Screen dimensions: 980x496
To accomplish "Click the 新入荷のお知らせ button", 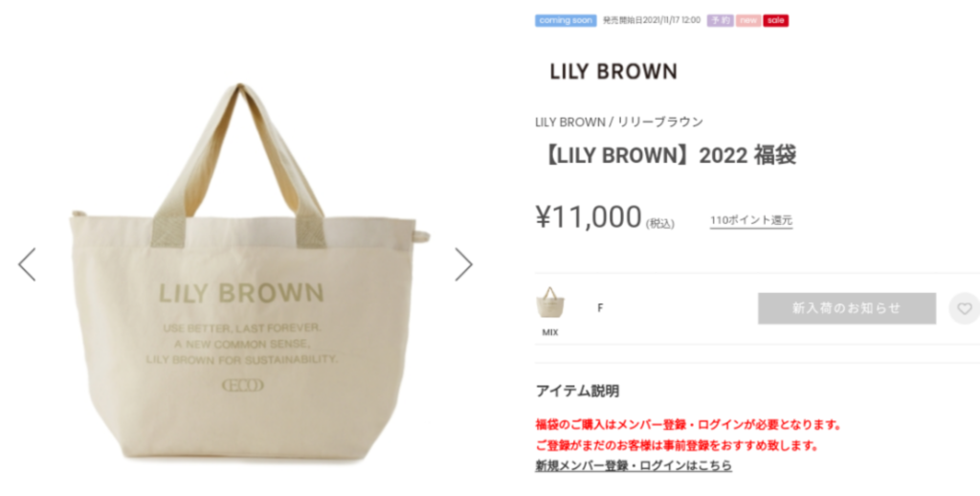I will point(847,308).
